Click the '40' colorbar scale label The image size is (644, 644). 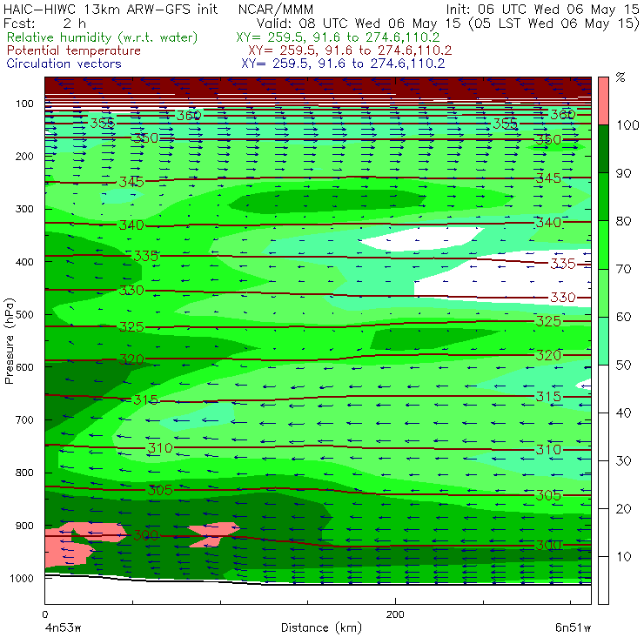coord(623,413)
